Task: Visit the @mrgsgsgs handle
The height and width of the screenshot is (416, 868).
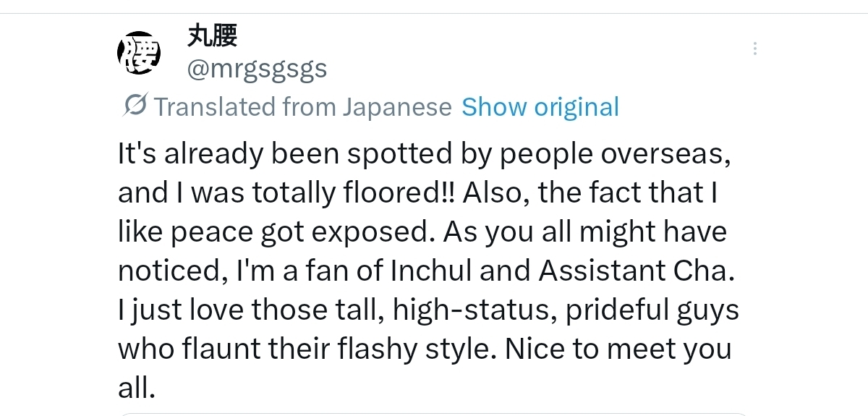Action: point(257,69)
